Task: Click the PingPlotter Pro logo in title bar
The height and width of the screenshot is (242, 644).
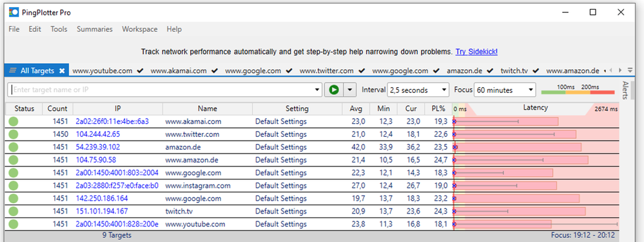Action: coord(14,12)
